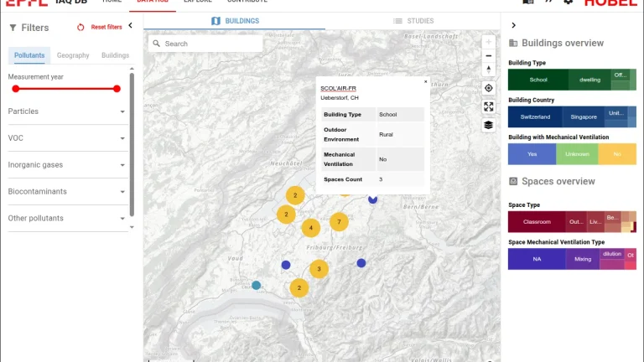Expand the VOC filter section
Image resolution: width=644 pixels, height=362 pixels.
(122, 138)
